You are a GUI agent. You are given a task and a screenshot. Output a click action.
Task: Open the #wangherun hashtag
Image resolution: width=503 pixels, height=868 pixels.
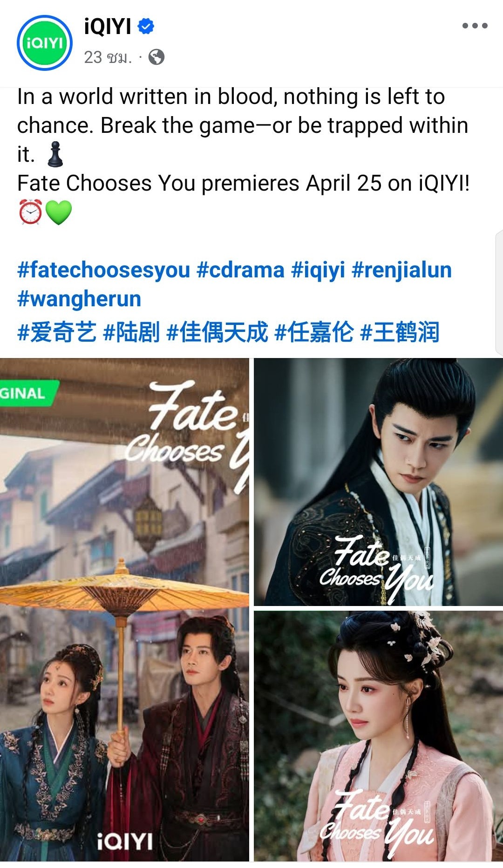pos(79,299)
